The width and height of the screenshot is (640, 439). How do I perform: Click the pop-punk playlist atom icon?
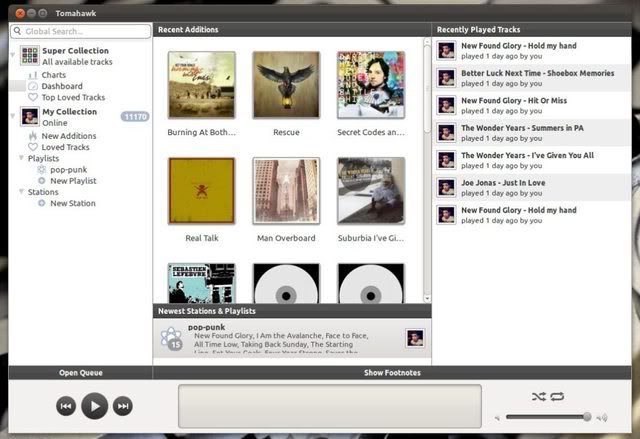42,169
